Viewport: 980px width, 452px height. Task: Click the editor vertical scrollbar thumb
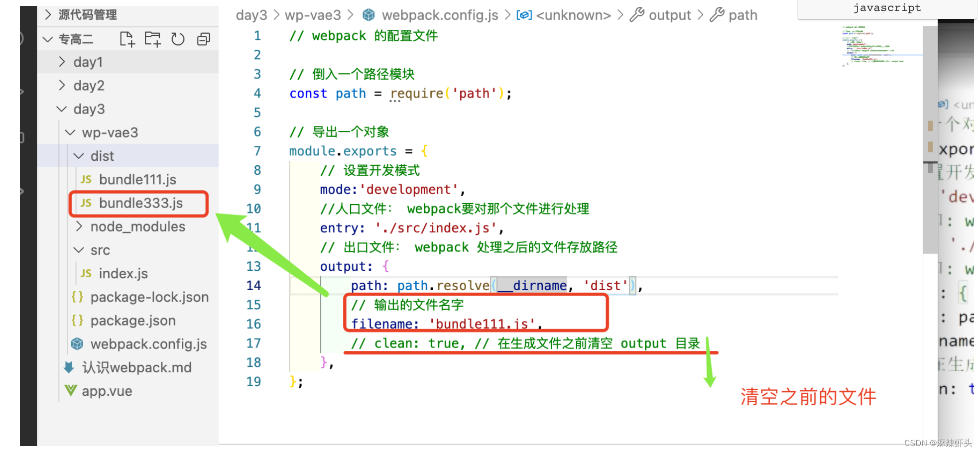coord(930,139)
